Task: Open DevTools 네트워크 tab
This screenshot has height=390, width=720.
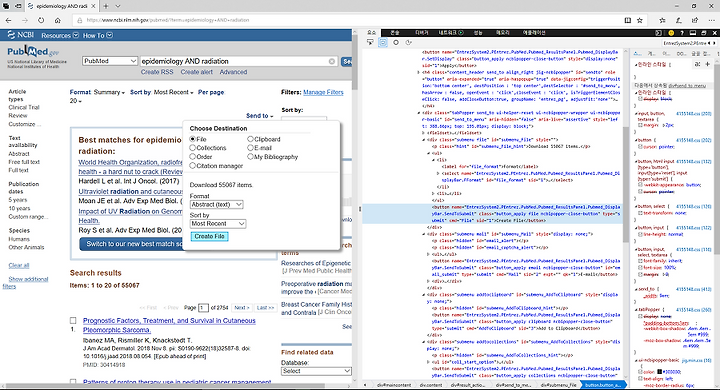Action: [450, 33]
